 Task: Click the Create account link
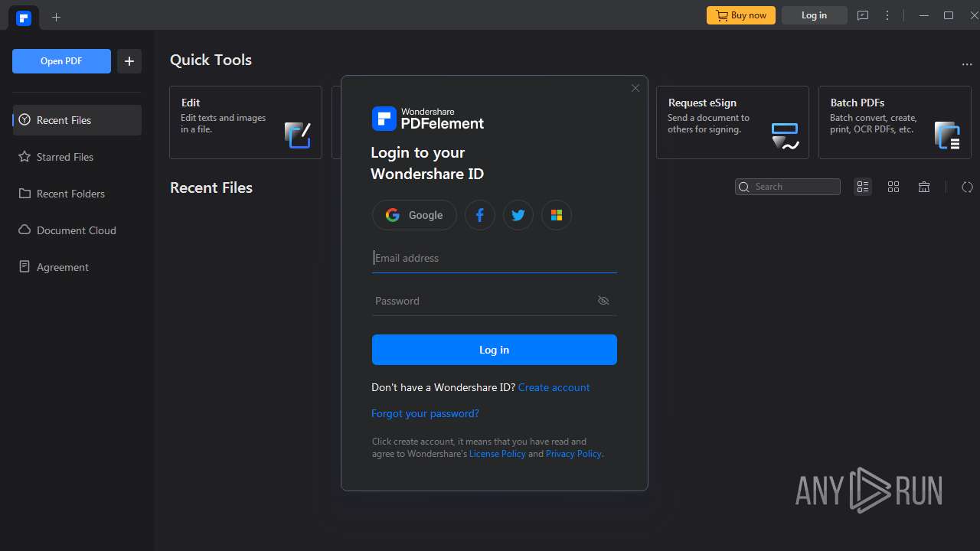(x=554, y=387)
